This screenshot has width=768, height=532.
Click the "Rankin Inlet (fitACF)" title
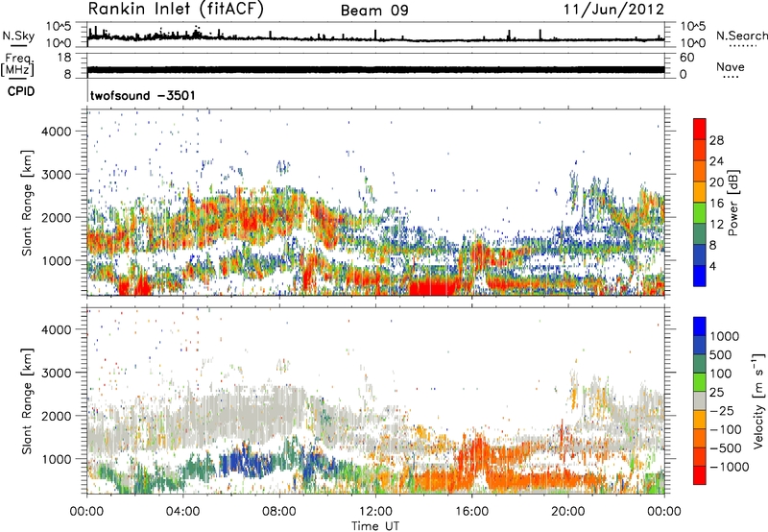point(176,9)
